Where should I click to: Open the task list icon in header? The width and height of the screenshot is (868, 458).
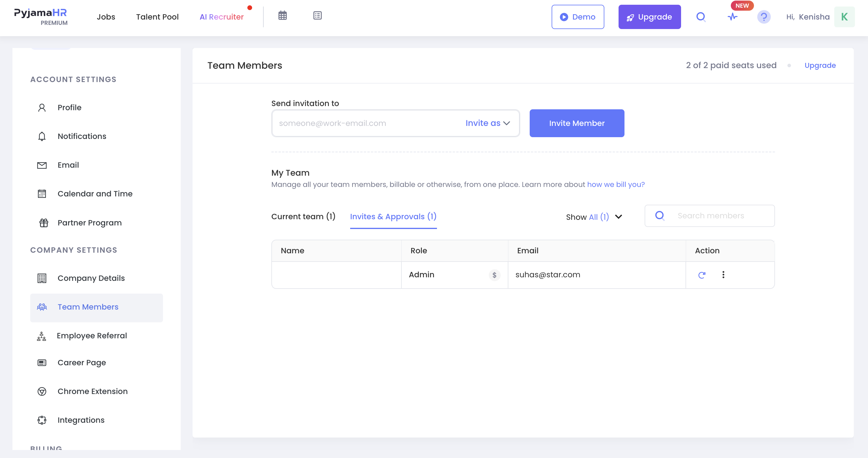317,15
